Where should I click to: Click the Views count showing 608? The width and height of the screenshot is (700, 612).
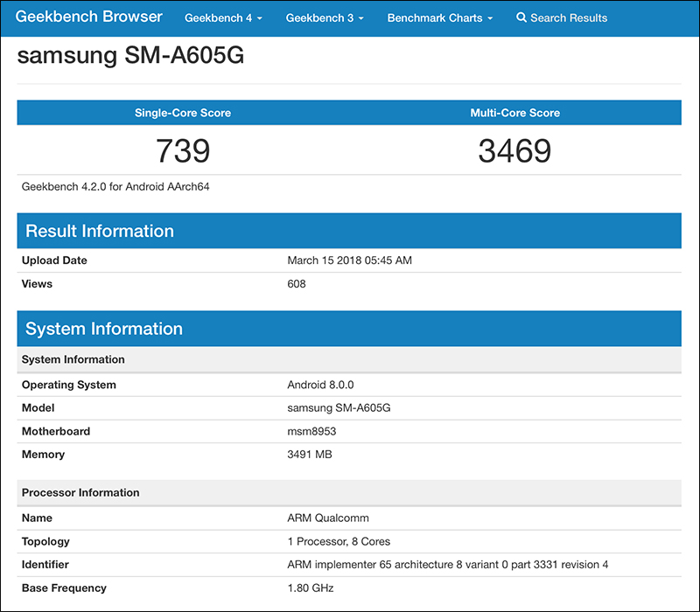tap(297, 283)
